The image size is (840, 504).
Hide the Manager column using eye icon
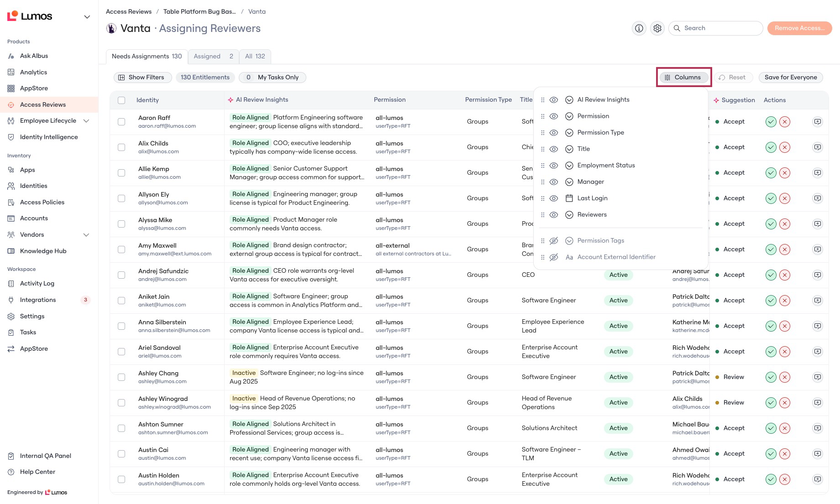pos(554,182)
